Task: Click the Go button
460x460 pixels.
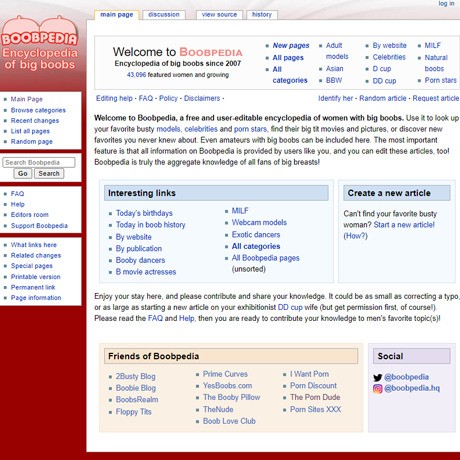Action: point(23,174)
